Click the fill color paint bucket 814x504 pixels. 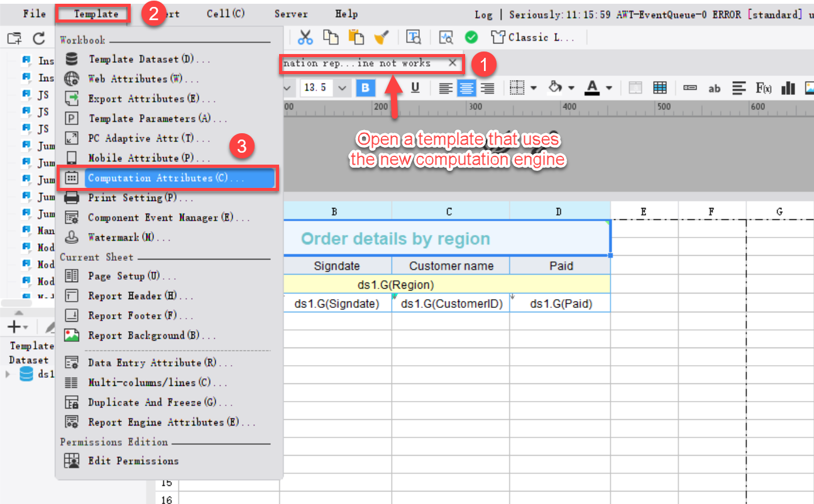click(x=555, y=88)
